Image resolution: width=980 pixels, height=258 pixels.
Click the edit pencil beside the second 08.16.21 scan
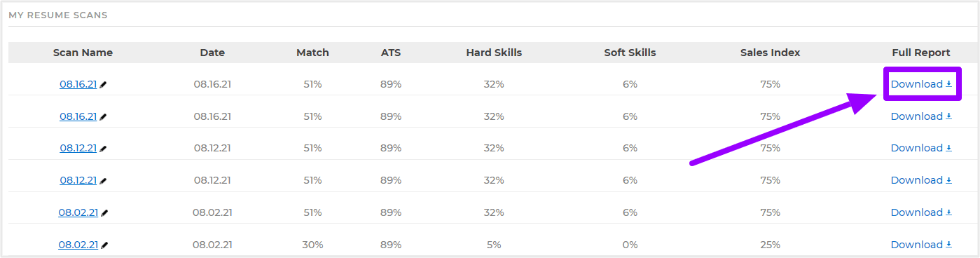[x=104, y=117]
